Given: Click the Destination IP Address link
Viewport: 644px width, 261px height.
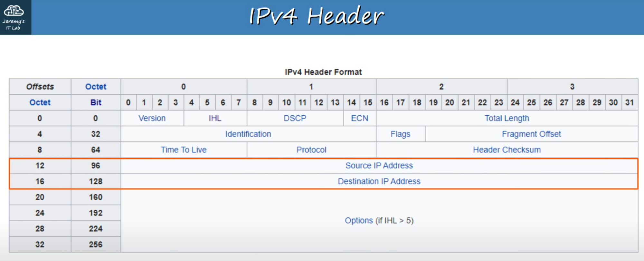Looking at the screenshot, I should coord(379,181).
